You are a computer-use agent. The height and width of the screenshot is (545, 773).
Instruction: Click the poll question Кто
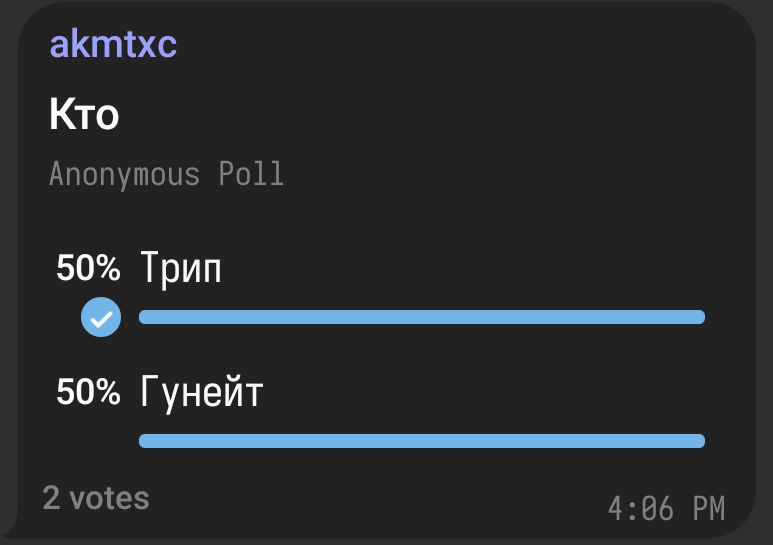(x=84, y=114)
